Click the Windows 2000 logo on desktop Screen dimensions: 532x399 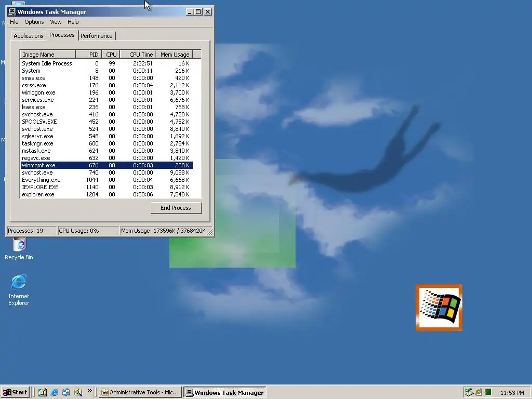[439, 308]
